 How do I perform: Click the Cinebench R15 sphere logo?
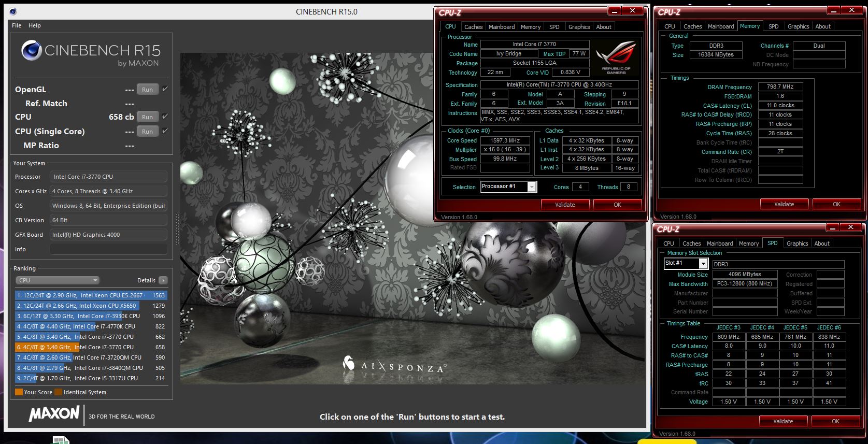click(x=32, y=50)
